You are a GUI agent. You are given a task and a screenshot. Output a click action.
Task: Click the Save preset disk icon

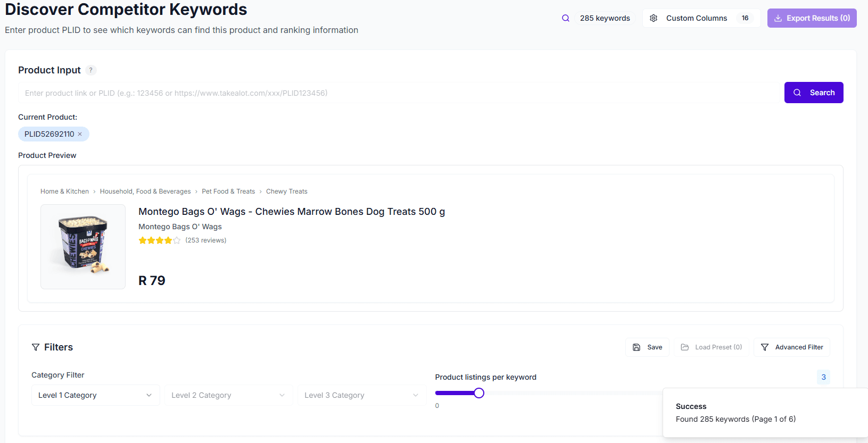(636, 347)
